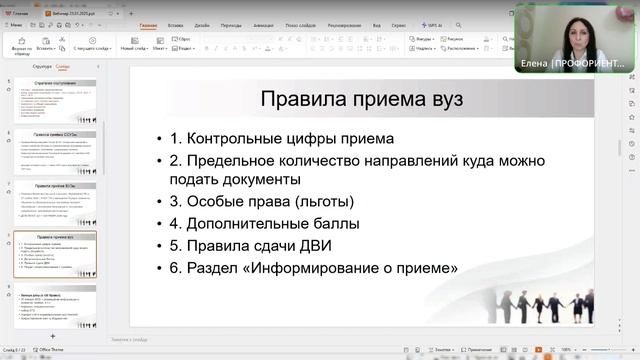
Task: Open new document tab with plus
Action: [x=131, y=13]
